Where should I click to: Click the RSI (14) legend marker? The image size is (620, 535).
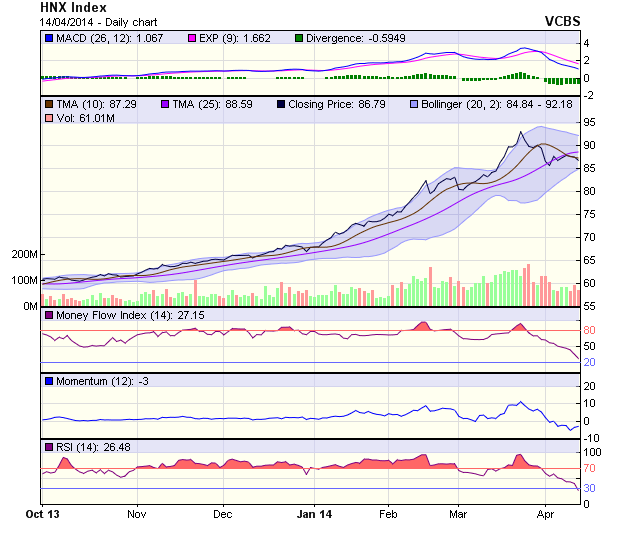coord(49,447)
